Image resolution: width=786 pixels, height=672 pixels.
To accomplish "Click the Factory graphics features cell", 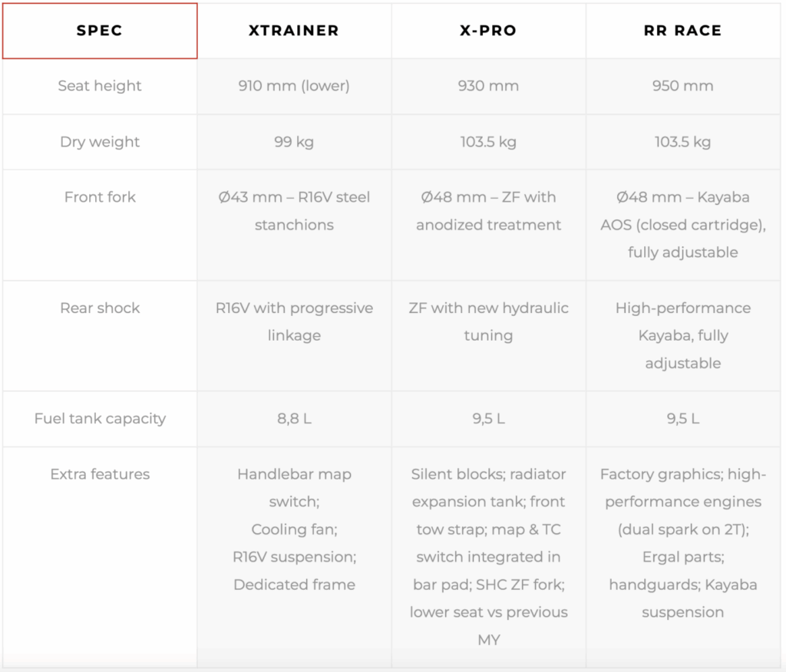I will [x=682, y=557].
